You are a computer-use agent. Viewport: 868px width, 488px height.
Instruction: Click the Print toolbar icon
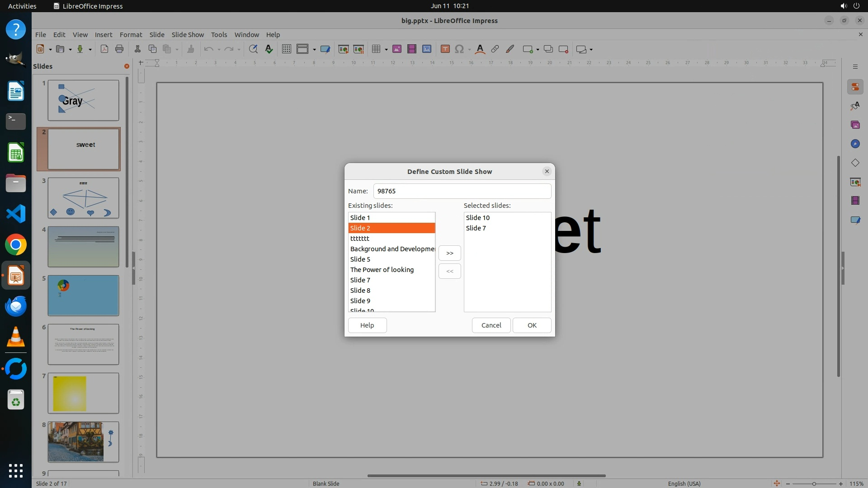coord(119,49)
